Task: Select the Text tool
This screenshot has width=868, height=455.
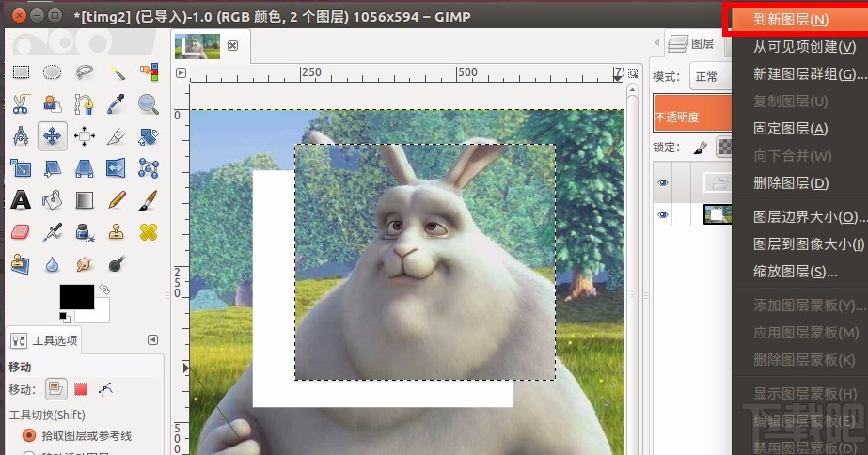Action: point(21,199)
